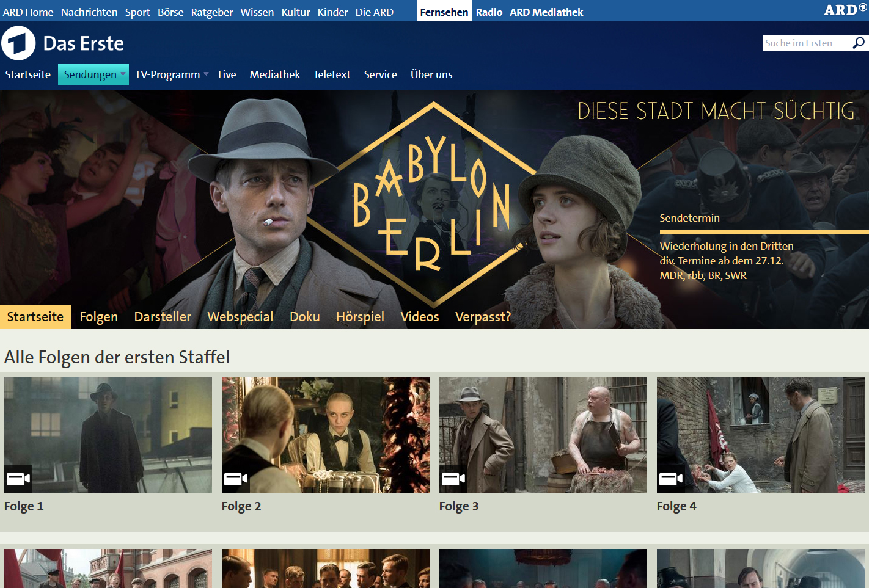
Task: Click video camera icon on Folge 1
Action: 18,479
